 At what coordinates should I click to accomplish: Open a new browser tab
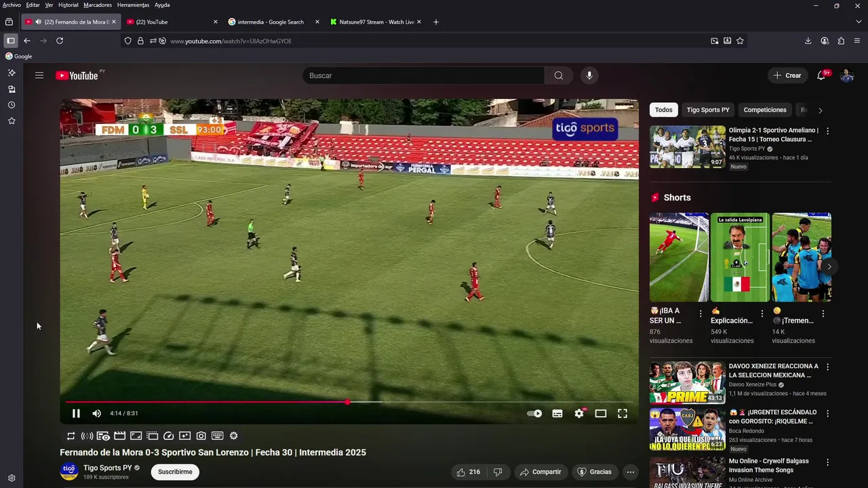[435, 22]
